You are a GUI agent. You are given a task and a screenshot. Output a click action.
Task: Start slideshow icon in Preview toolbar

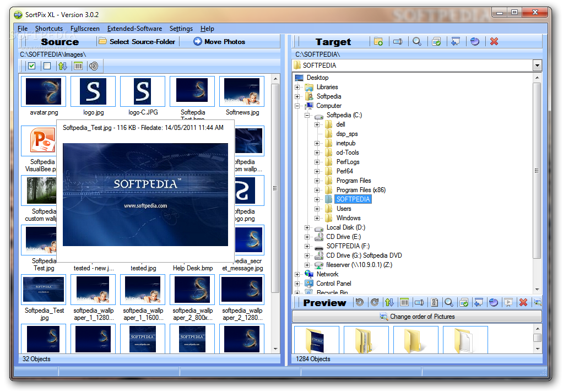[508, 303]
